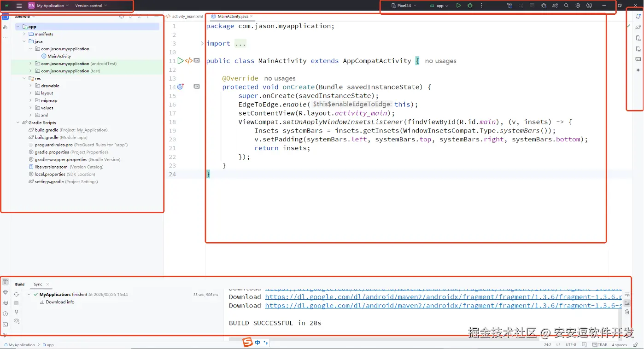Click LF line separator in status bar
The image size is (644, 349).
tap(558, 344)
